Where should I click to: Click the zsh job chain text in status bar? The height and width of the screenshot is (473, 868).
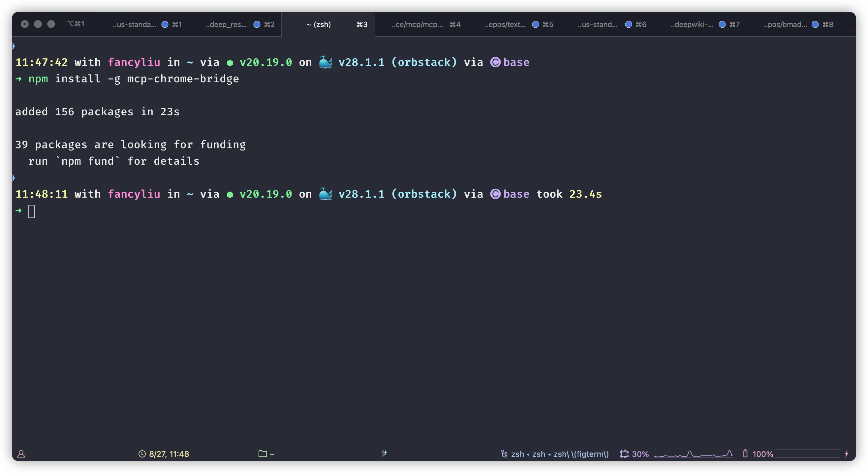tap(560, 454)
